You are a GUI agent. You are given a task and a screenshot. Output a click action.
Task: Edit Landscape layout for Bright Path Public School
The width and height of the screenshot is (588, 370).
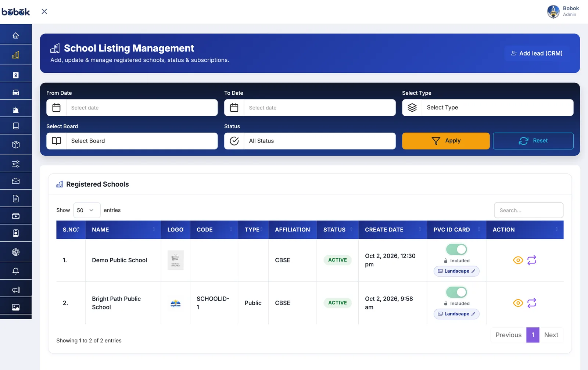pos(456,314)
